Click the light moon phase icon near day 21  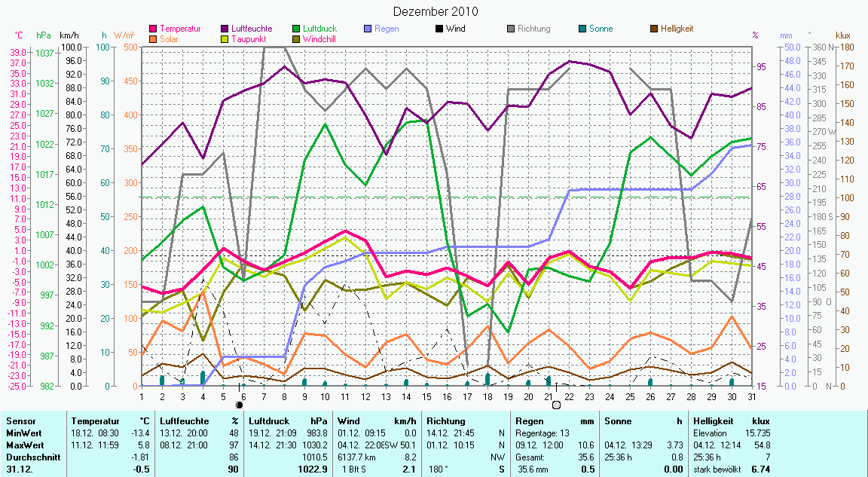pyautogui.click(x=556, y=405)
